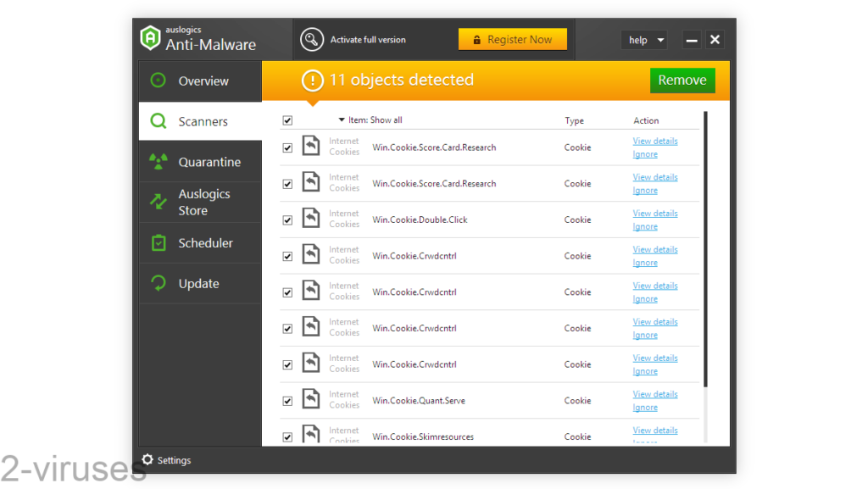Click View details for Win.Cookie.Crwdcntrl
The image size is (868, 489).
654,249
